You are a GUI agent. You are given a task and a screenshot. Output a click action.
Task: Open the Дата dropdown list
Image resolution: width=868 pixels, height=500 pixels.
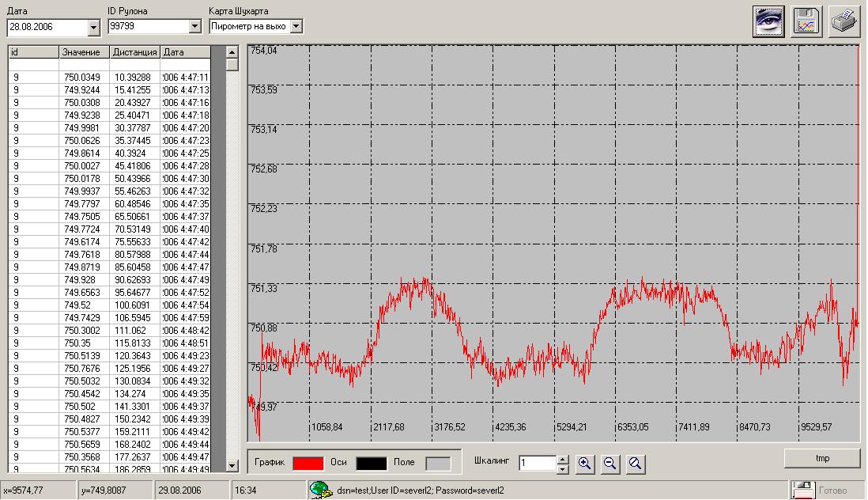pos(94,27)
